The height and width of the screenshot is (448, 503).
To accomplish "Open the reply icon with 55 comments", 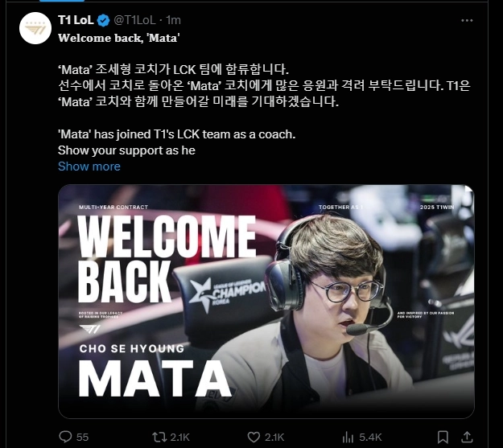I will [66, 437].
